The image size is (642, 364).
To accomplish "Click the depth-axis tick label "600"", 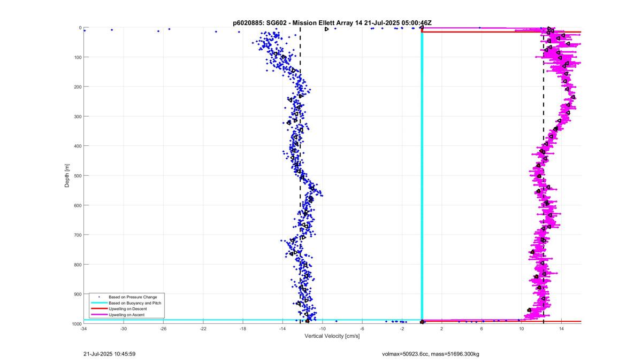I will (x=78, y=205).
